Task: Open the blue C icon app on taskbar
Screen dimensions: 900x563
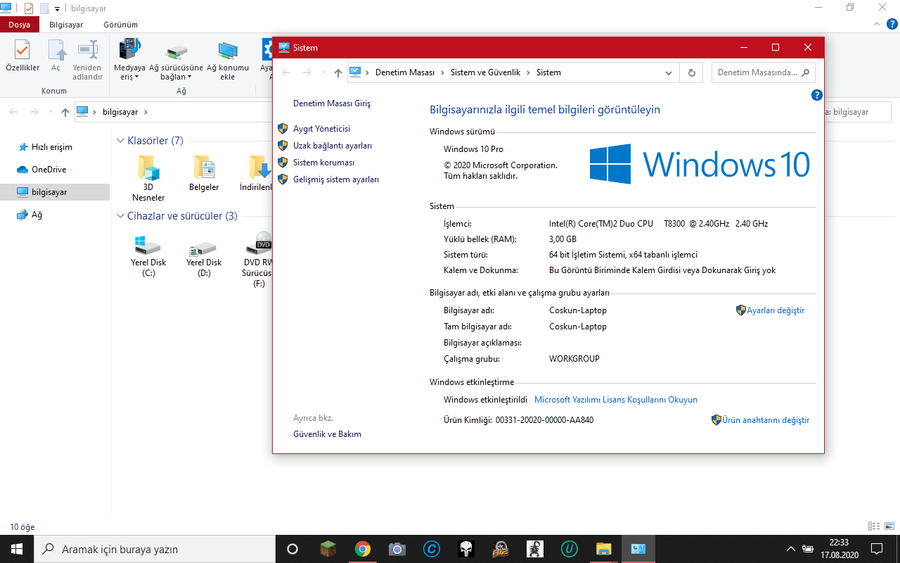Action: click(x=431, y=549)
